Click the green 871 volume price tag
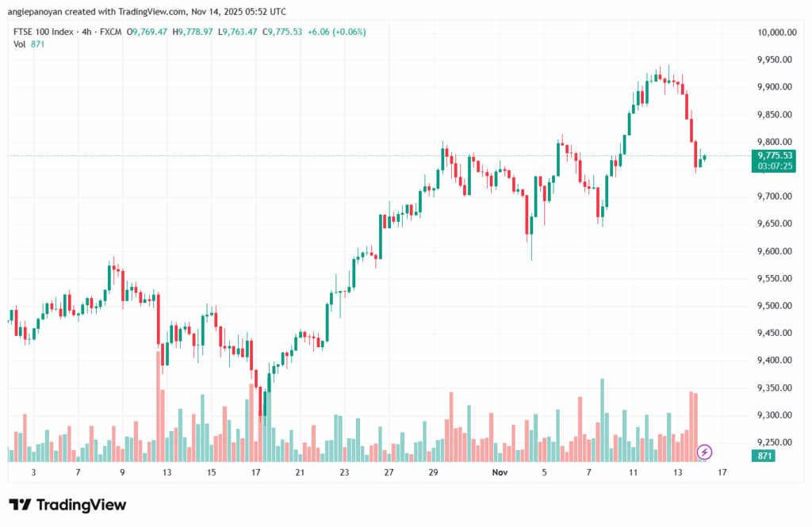 click(x=765, y=456)
